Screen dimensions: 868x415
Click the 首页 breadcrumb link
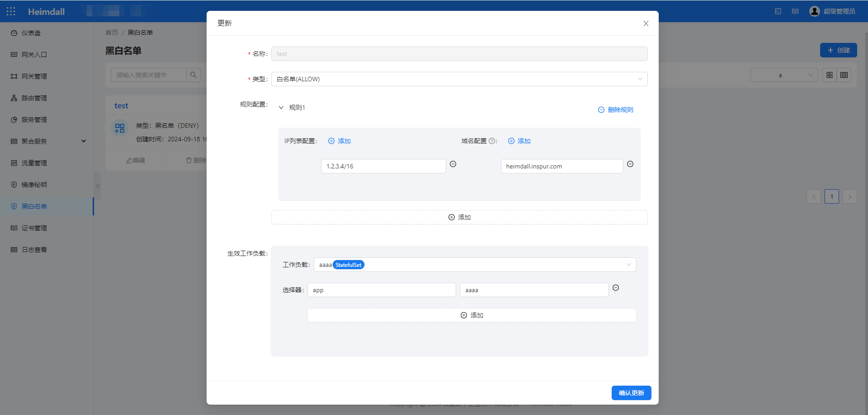112,33
